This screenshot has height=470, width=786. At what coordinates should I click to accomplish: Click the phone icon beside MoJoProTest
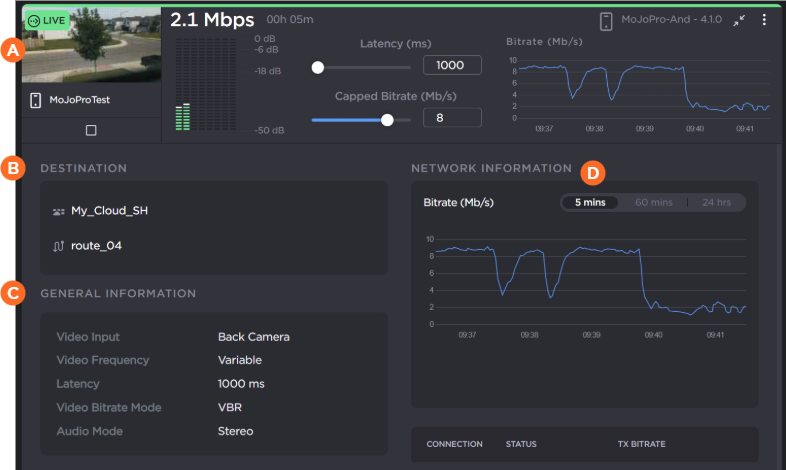[x=35, y=100]
